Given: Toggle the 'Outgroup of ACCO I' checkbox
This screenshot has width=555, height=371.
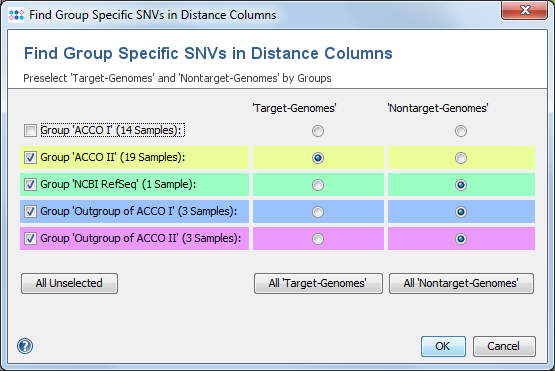Looking at the screenshot, I should [x=30, y=211].
